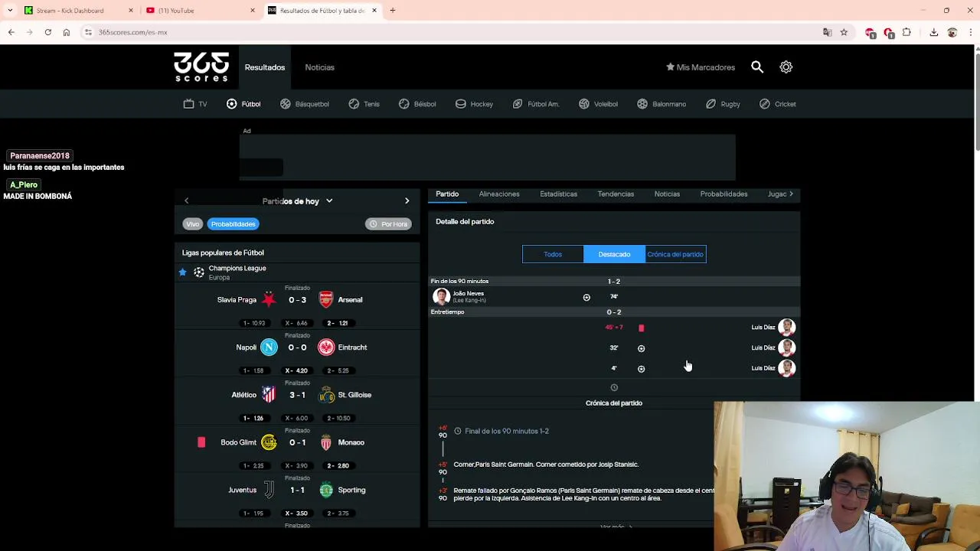
Task: Click the Champions League ball logo
Action: pyautogui.click(x=199, y=272)
